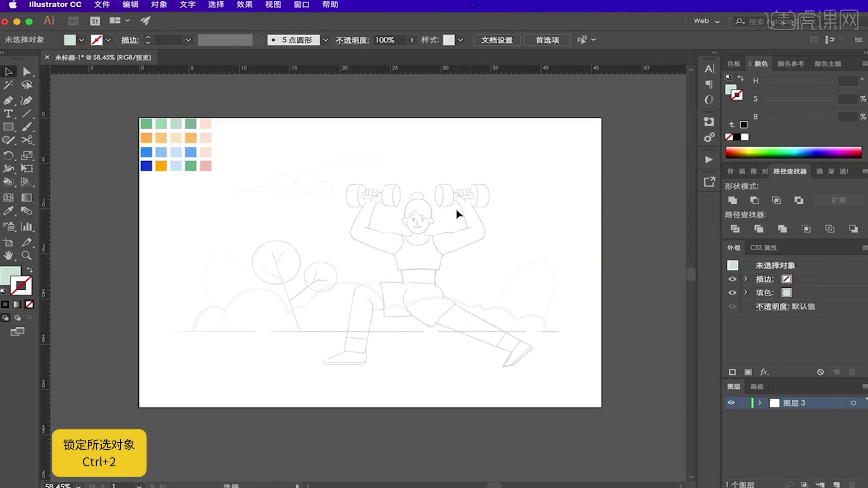Viewport: 868px width, 488px height.
Task: Select the Selection tool arrow
Action: point(8,72)
